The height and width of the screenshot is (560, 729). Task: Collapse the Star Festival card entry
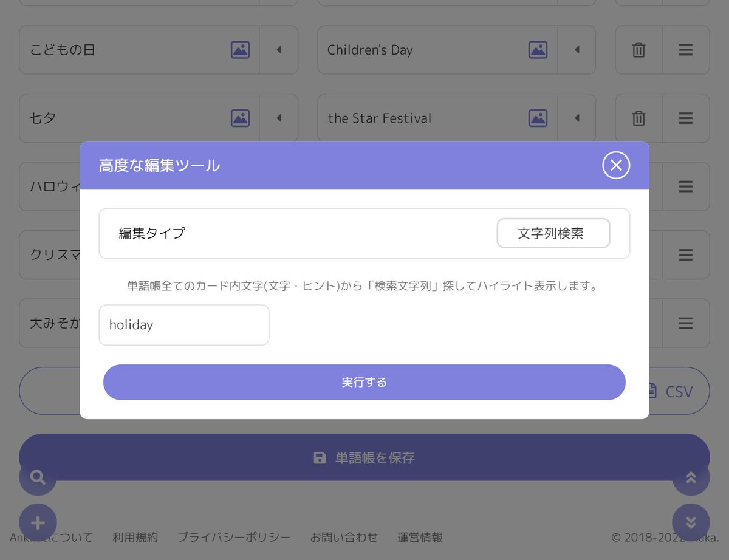point(575,118)
